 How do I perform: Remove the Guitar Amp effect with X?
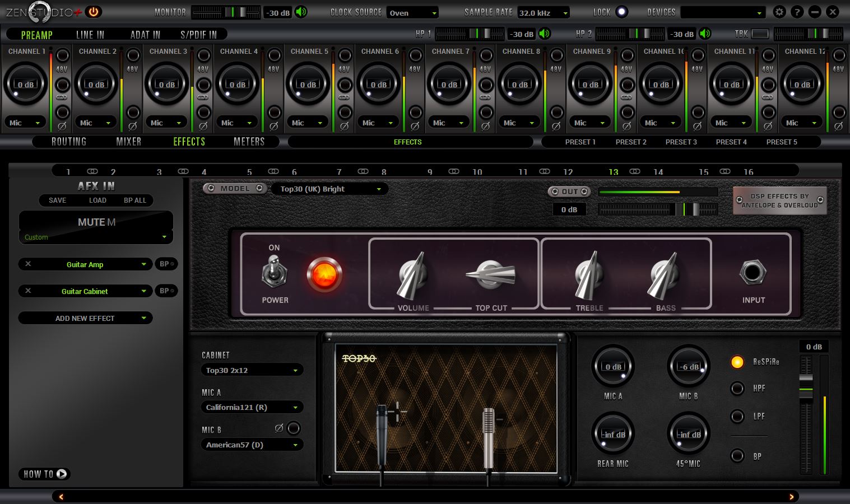click(x=28, y=264)
